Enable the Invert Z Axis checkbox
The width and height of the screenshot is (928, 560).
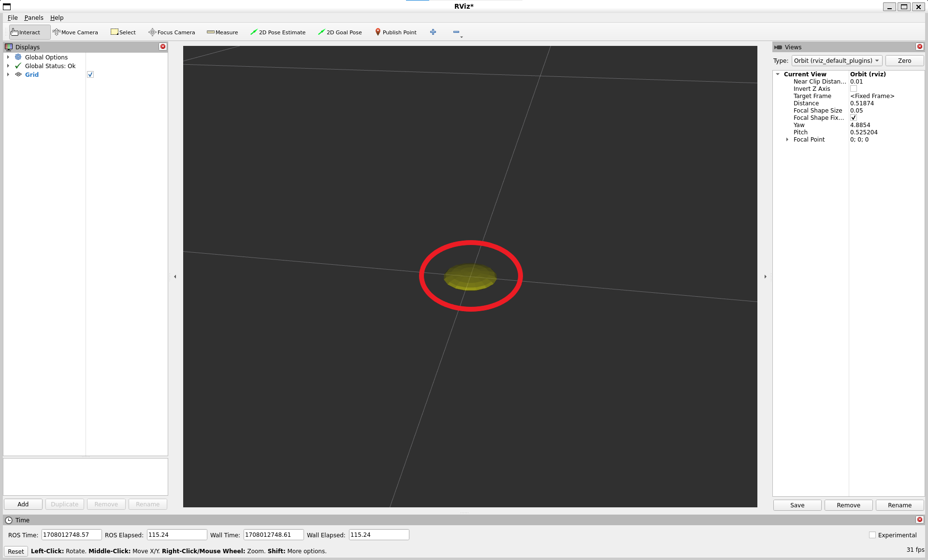854,89
